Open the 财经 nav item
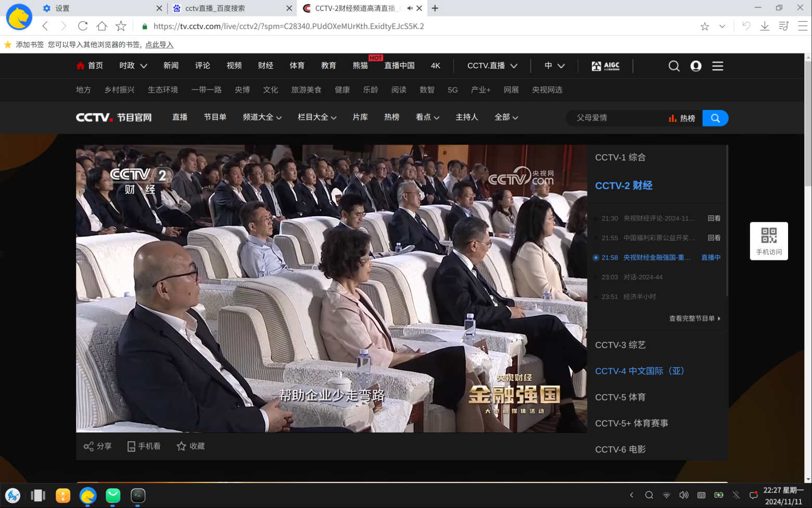This screenshot has width=812, height=508. [265, 66]
